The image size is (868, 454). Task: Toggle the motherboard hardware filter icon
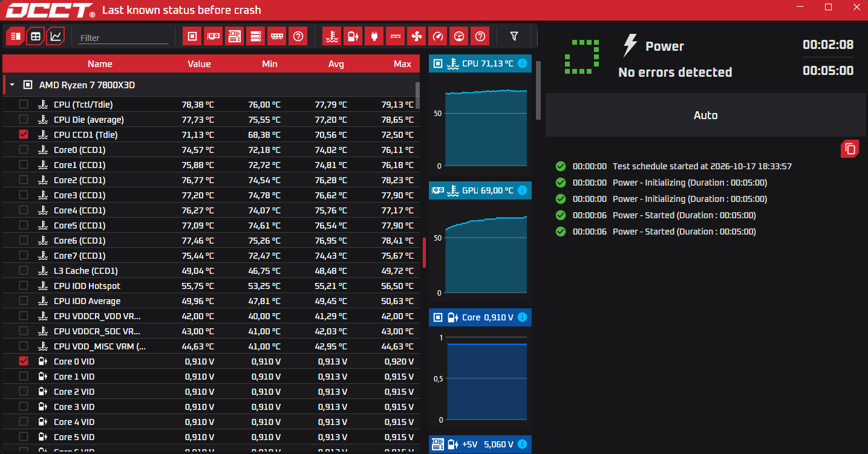(235, 36)
